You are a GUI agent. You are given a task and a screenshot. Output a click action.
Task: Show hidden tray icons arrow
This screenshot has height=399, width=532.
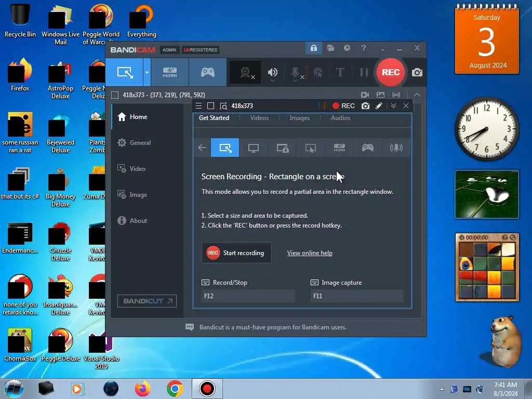coord(442,389)
